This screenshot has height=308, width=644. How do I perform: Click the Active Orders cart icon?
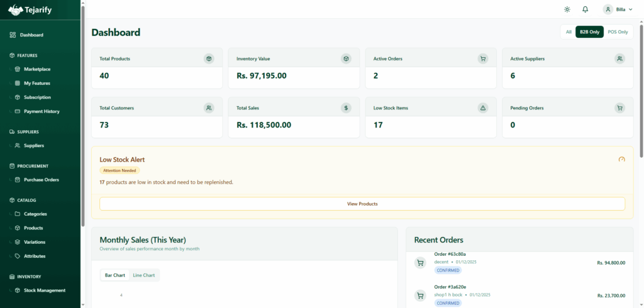click(x=483, y=58)
